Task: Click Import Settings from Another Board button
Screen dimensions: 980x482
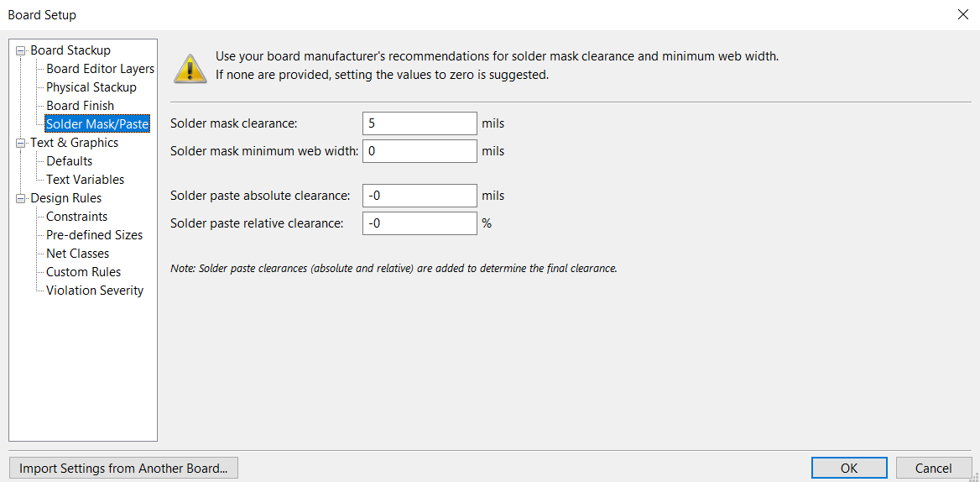Action: pyautogui.click(x=123, y=469)
